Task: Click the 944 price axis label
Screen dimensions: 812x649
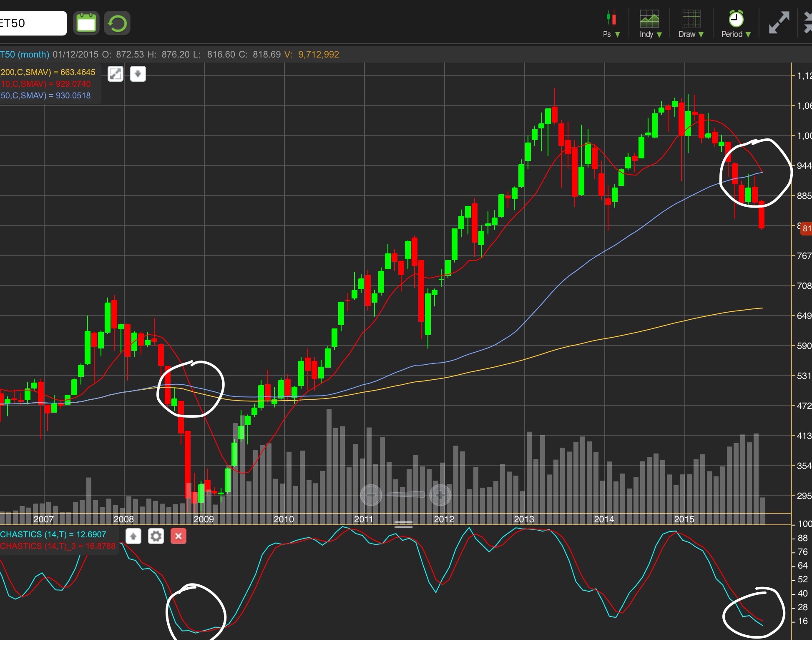Action: pos(804,166)
